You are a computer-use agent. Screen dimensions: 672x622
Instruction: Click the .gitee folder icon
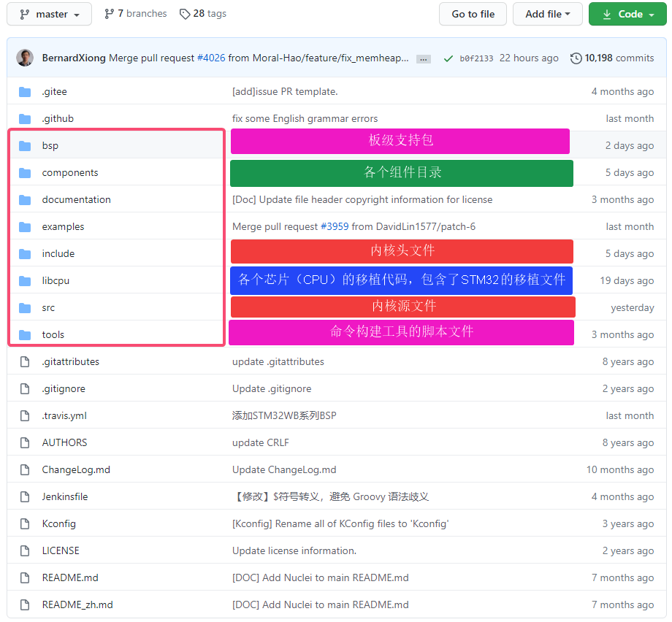[x=25, y=92]
